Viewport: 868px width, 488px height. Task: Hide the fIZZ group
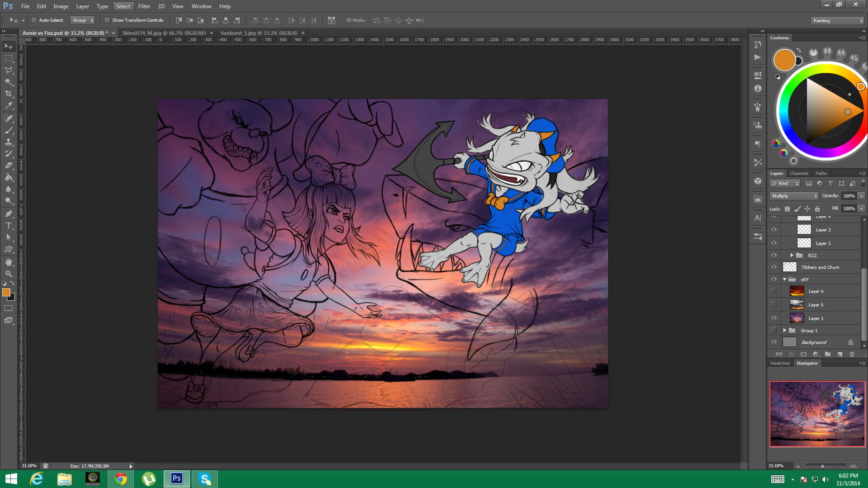(774, 256)
